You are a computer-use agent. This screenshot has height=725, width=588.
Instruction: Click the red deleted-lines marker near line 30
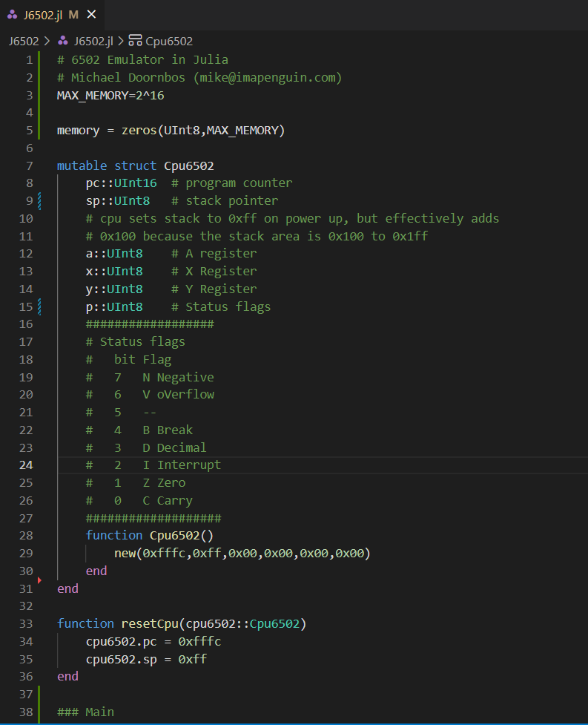tap(39, 580)
